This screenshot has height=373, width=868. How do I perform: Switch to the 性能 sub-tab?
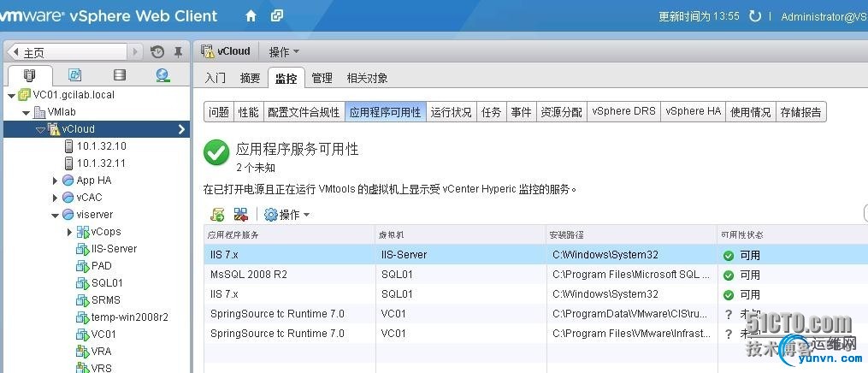click(x=248, y=112)
